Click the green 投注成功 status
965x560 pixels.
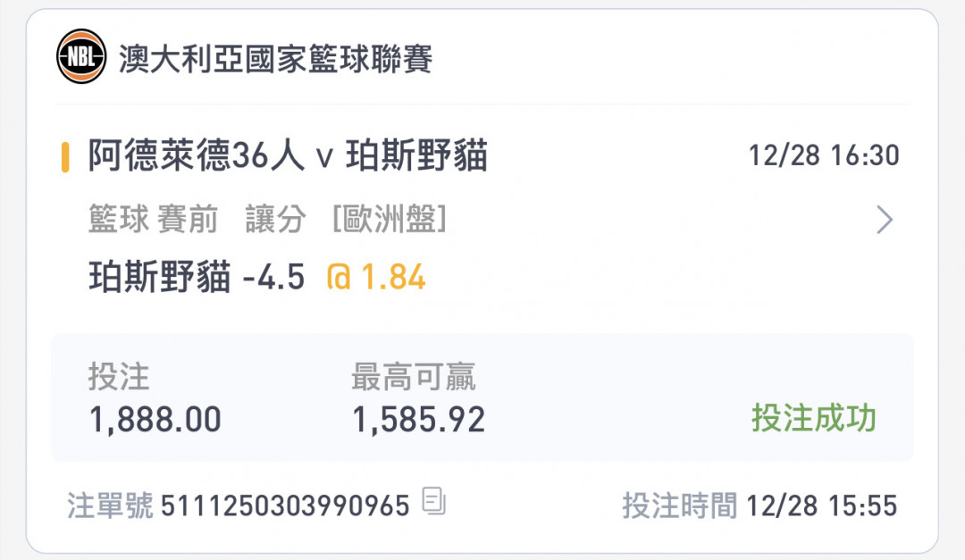814,419
